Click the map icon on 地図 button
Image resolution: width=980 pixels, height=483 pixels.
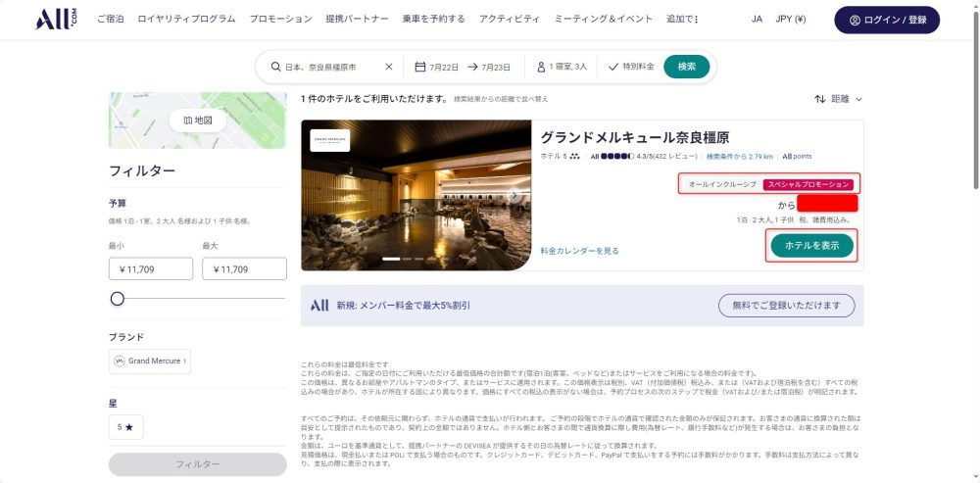pyautogui.click(x=188, y=121)
